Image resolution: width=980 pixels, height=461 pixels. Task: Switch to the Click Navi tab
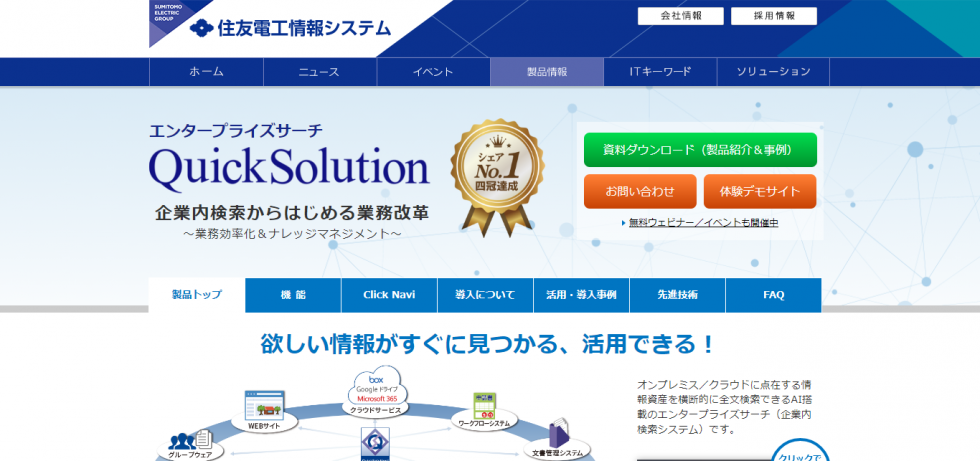[x=389, y=295]
